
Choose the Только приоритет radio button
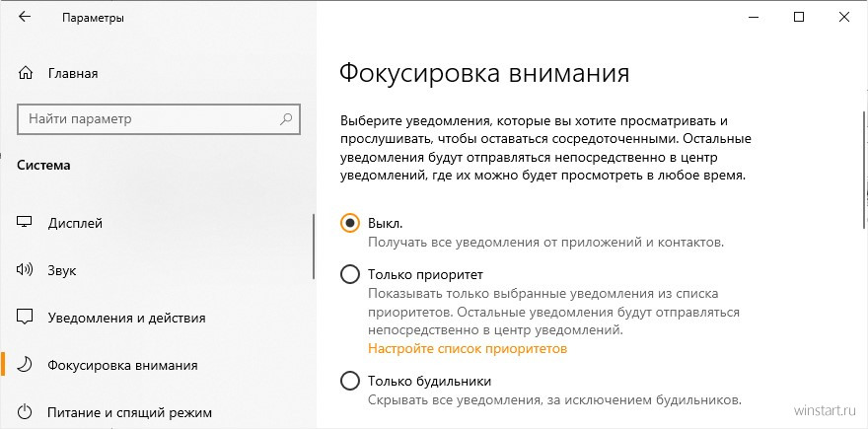pyautogui.click(x=350, y=274)
